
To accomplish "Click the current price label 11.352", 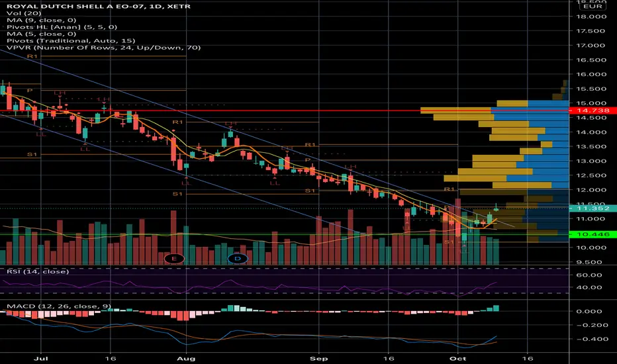I will pyautogui.click(x=593, y=208).
